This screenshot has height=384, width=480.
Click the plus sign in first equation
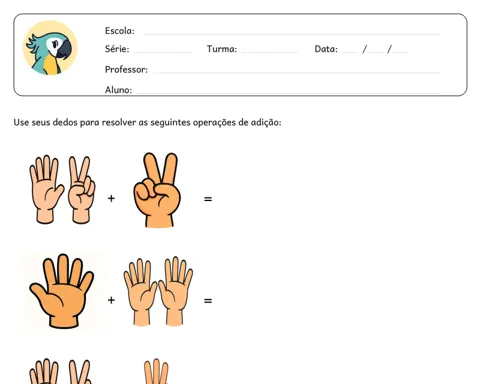[x=111, y=199]
